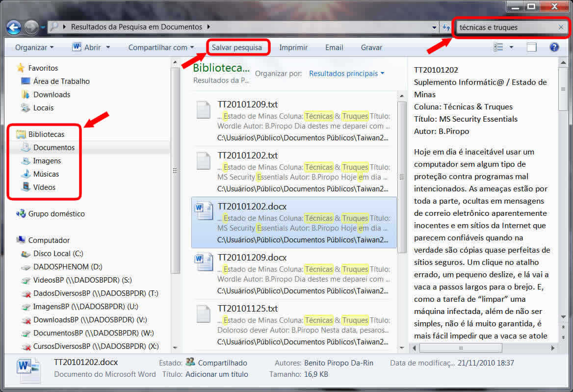This screenshot has height=392, width=573.
Task: Click Gravar in the toolbar
Action: click(x=371, y=48)
